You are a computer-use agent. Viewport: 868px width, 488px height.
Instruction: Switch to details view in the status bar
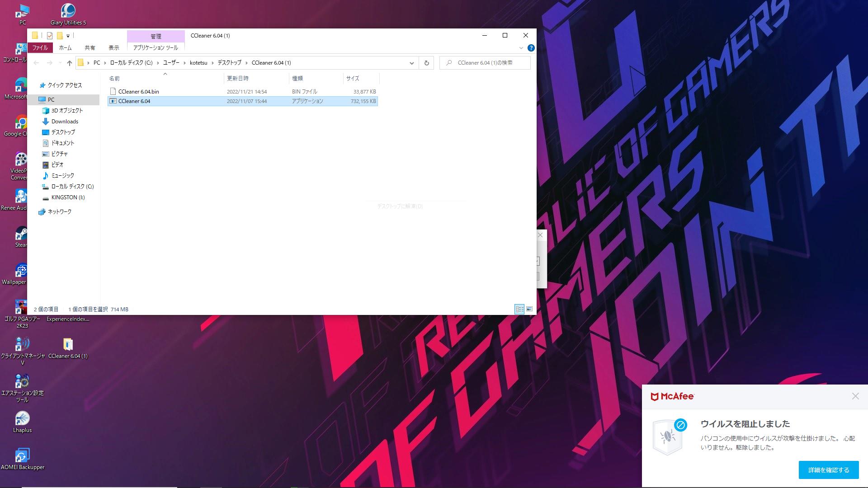pos(519,310)
